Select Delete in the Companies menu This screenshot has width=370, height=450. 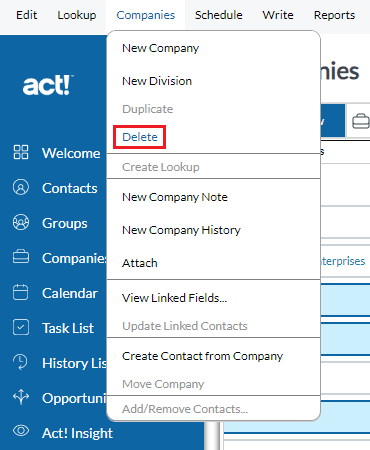pyautogui.click(x=140, y=137)
